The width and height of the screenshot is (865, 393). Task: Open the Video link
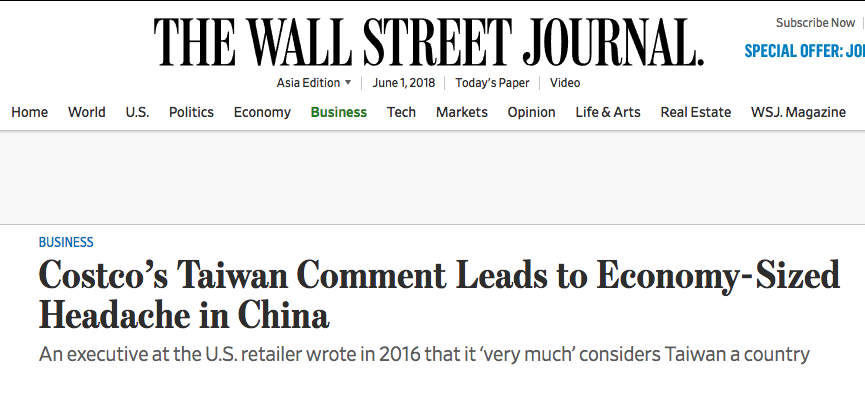(x=565, y=83)
